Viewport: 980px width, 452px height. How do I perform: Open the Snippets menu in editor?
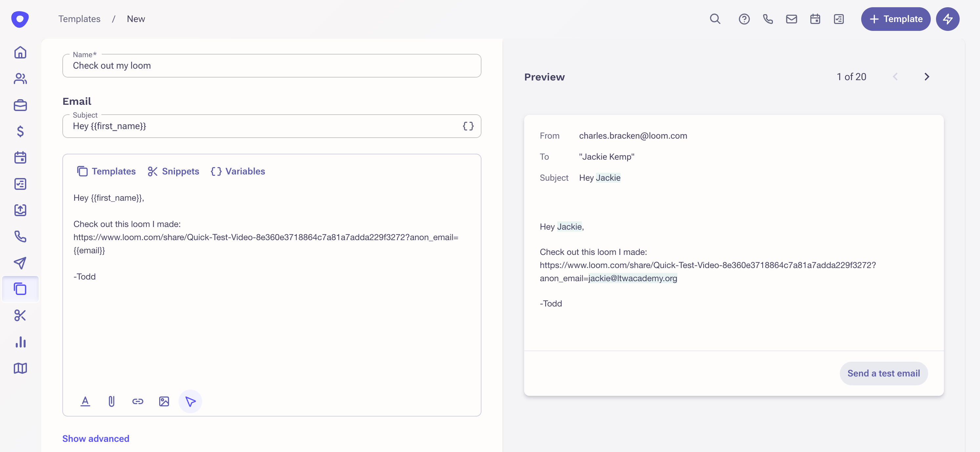(174, 171)
